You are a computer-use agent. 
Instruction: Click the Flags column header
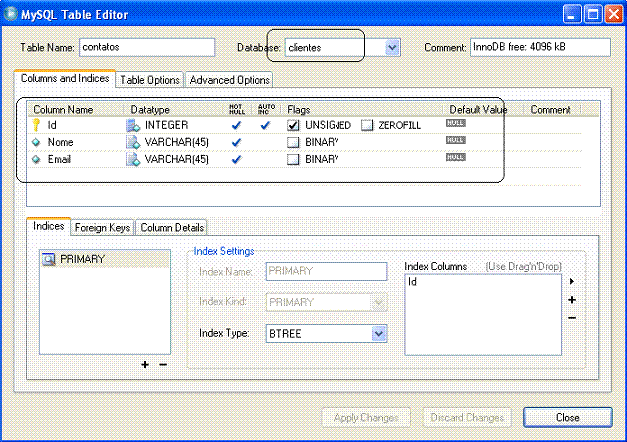pyautogui.click(x=299, y=110)
